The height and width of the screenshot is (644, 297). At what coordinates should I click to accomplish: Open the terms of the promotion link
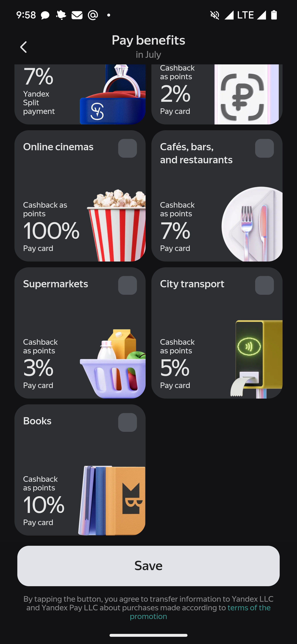point(200,612)
